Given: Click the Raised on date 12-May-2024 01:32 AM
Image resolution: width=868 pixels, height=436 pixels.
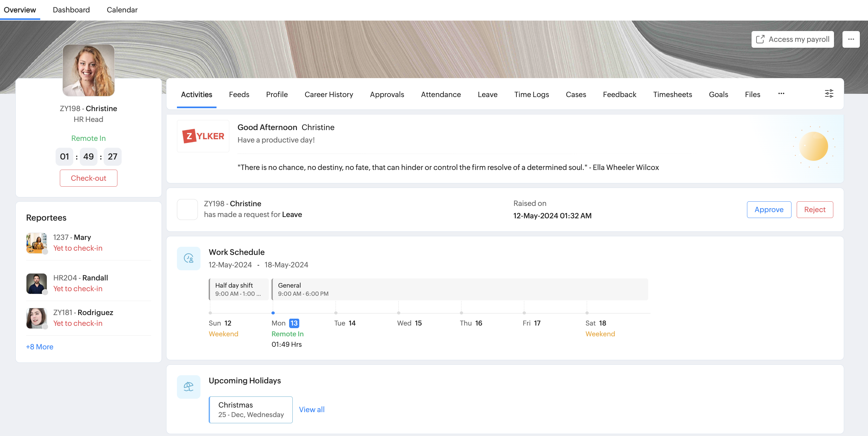Looking at the screenshot, I should click(x=552, y=216).
